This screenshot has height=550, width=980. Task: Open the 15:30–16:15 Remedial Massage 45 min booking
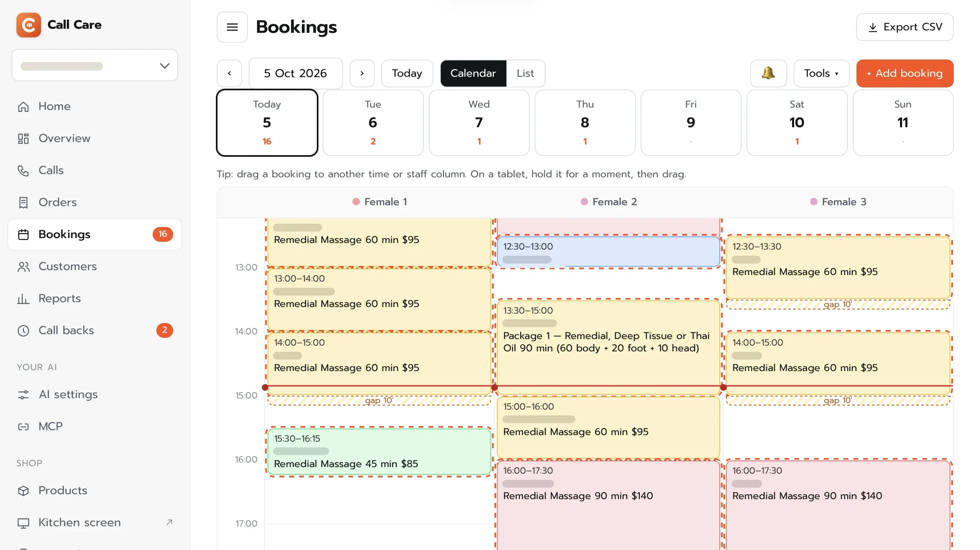(x=379, y=452)
